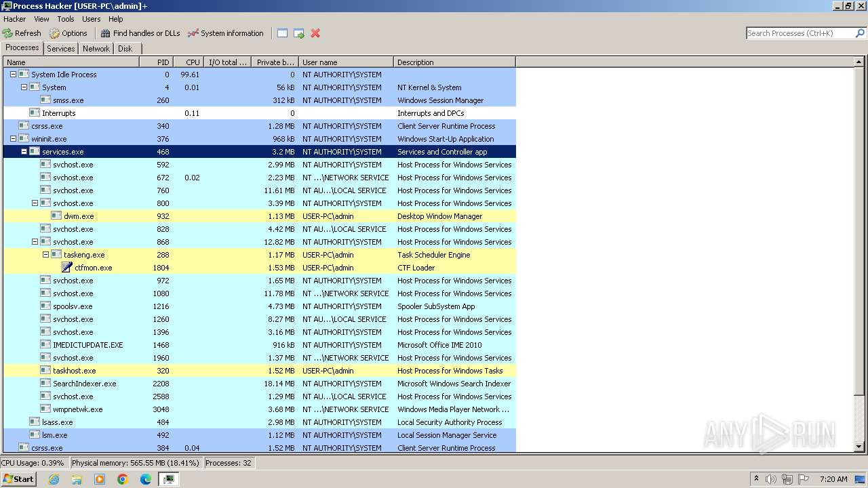Viewport: 868px width, 488px height.
Task: Click the taskhost.exe process icon
Action: (x=45, y=371)
